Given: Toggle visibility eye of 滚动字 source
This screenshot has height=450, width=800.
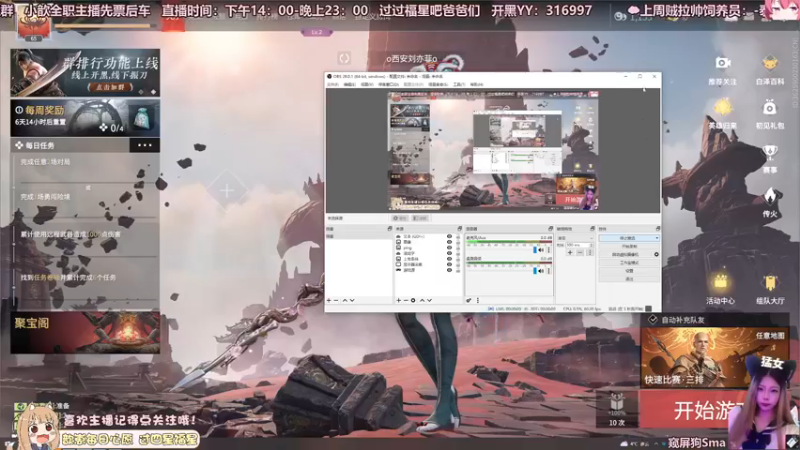Looking at the screenshot, I should pyautogui.click(x=449, y=253).
